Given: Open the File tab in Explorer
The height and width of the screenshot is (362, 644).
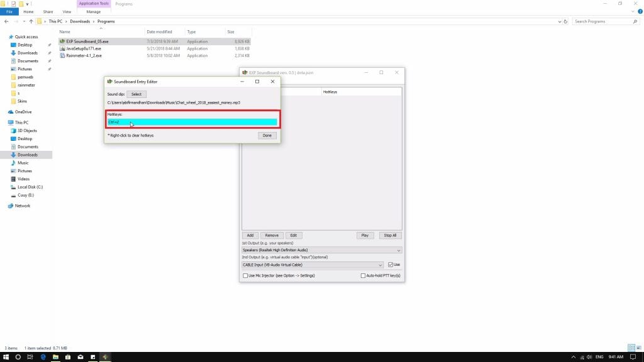Looking at the screenshot, I should tap(9, 12).
